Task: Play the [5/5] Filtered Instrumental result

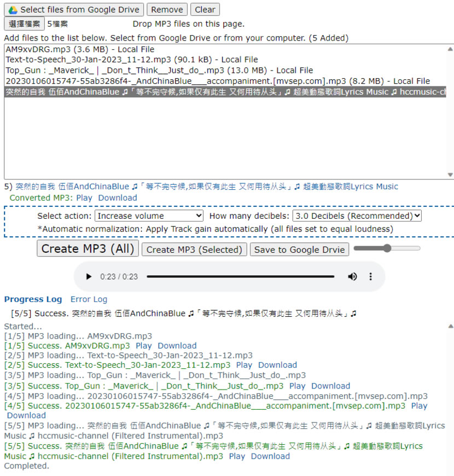Action: (x=237, y=456)
